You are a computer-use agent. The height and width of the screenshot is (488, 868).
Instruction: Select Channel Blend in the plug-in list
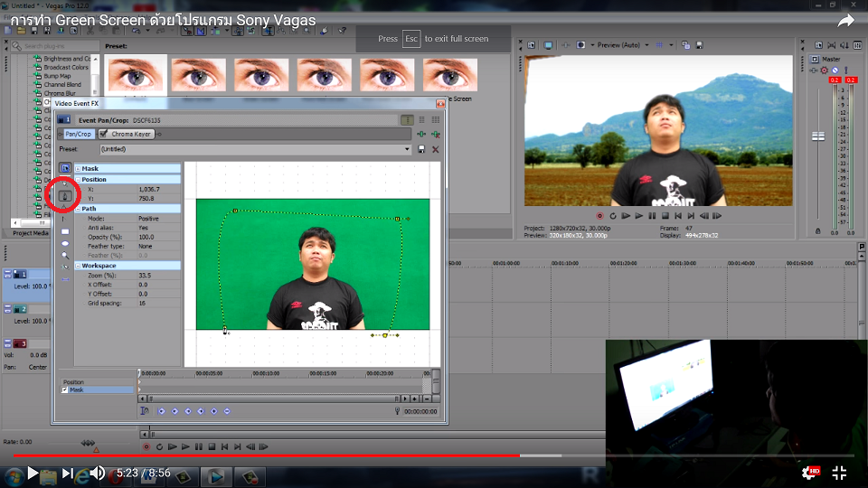62,85
